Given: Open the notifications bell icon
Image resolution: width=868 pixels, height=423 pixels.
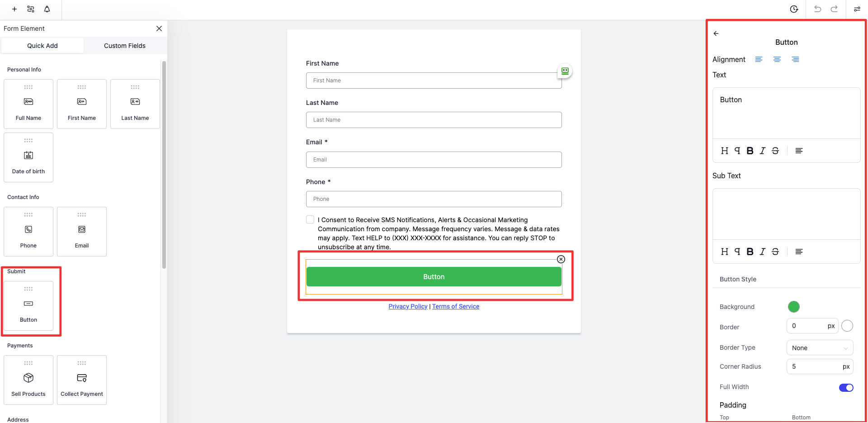Looking at the screenshot, I should click(47, 9).
